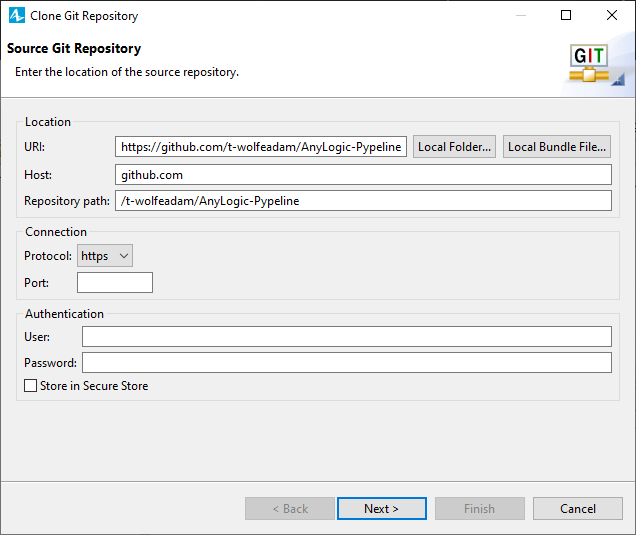Click the "Connection" group label
Viewport: 636px width, 535px height.
[56, 232]
